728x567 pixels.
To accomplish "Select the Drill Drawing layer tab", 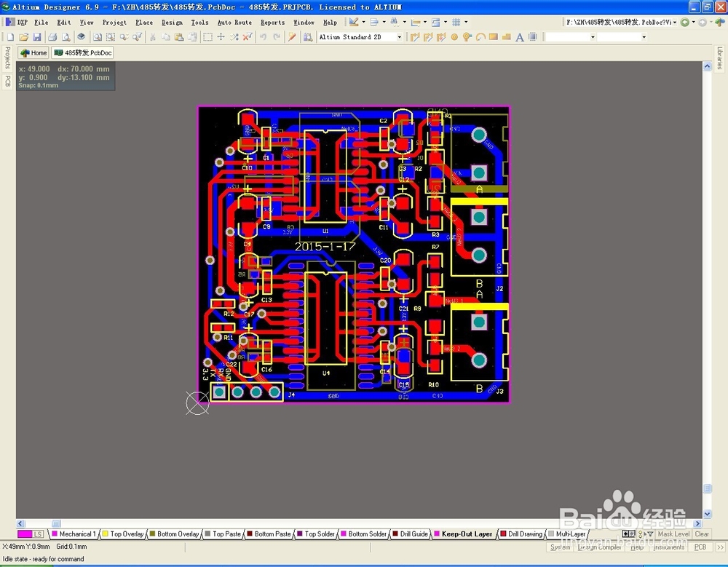I will [x=521, y=534].
